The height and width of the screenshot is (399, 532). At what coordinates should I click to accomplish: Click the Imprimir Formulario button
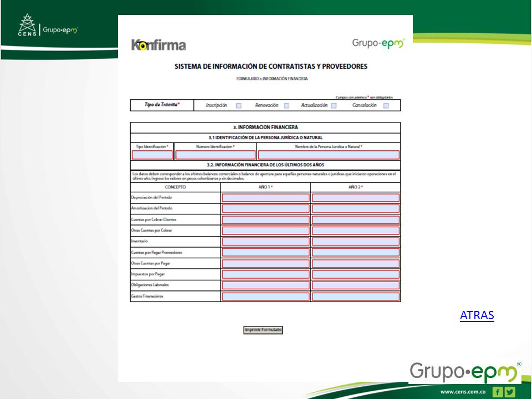(263, 330)
